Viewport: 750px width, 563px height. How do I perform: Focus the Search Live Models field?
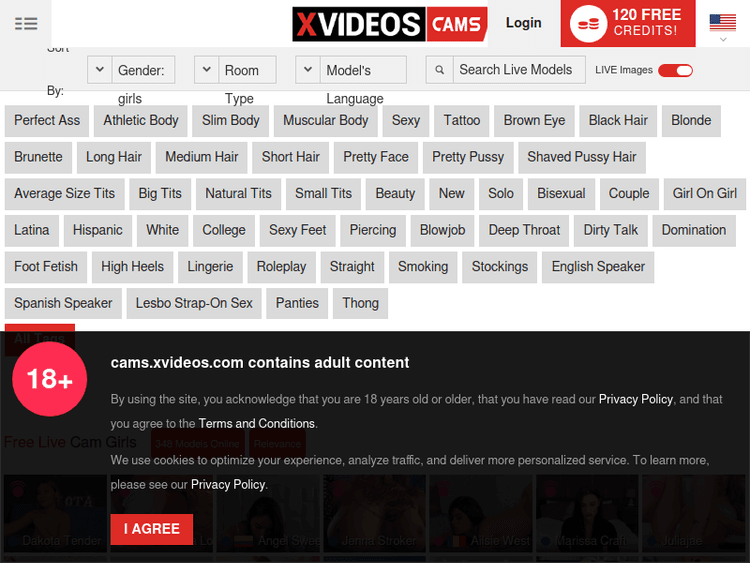tap(515, 70)
